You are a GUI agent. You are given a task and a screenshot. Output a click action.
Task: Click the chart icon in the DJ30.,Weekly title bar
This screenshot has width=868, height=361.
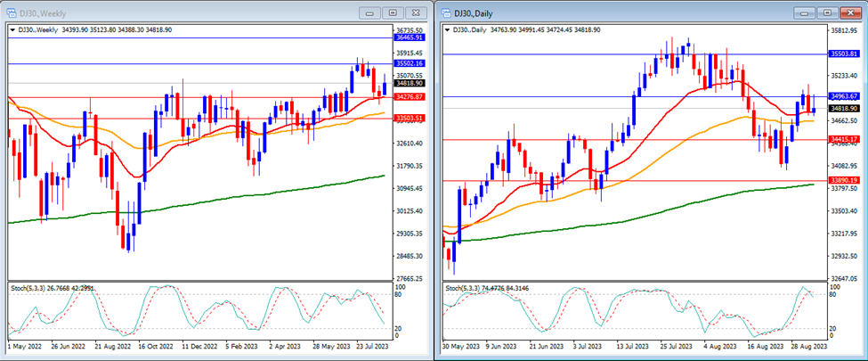(x=11, y=12)
